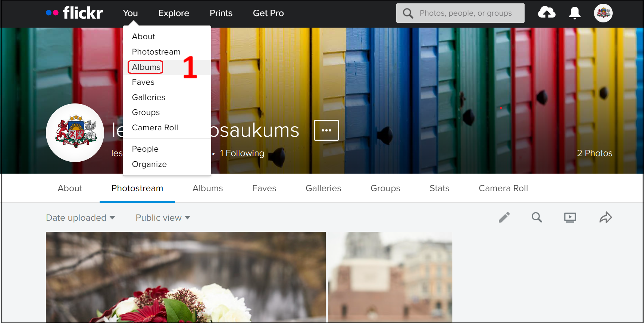Open the upload cloud icon
644x323 pixels.
pos(547,13)
